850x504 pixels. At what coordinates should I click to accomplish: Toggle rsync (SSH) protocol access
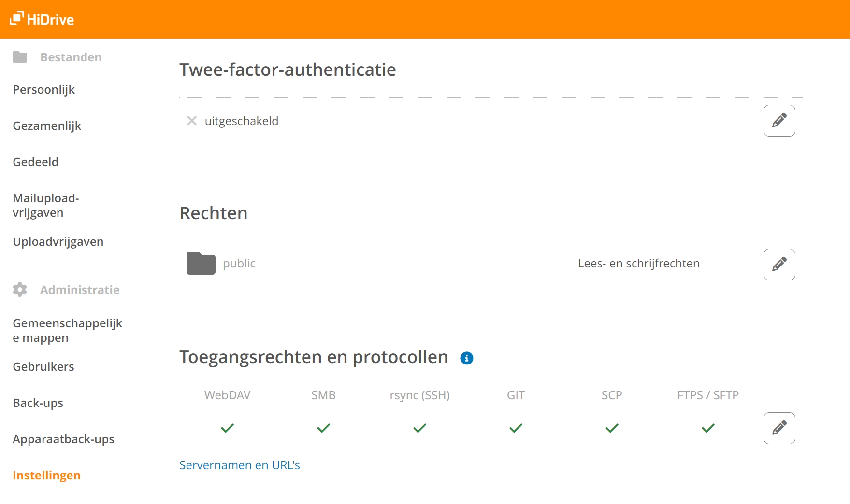click(x=419, y=428)
